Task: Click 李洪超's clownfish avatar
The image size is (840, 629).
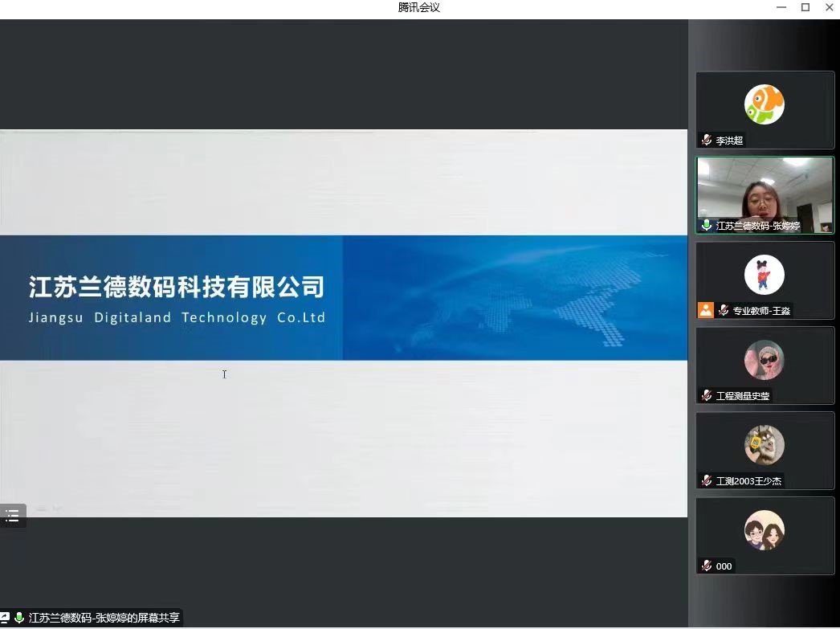Action: click(x=764, y=104)
